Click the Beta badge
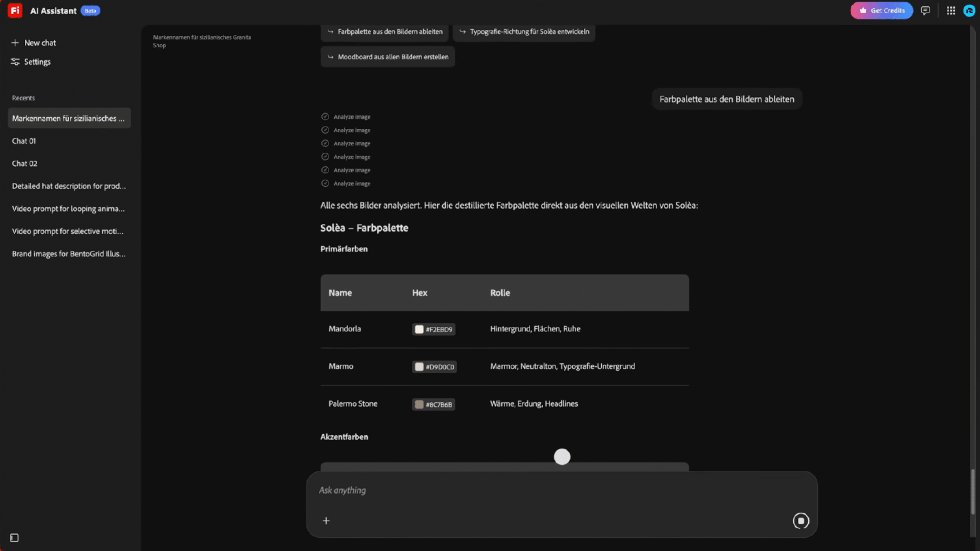The width and height of the screenshot is (980, 551). 91,11
